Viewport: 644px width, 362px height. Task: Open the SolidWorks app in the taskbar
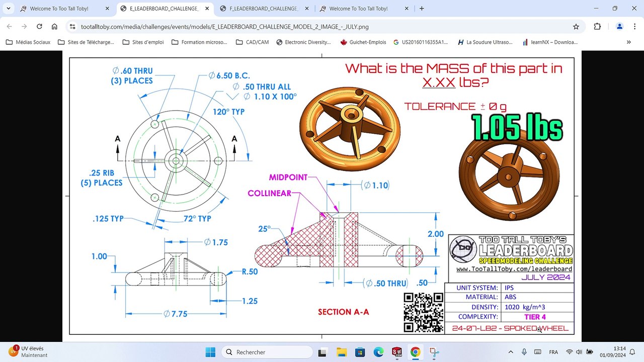396,352
